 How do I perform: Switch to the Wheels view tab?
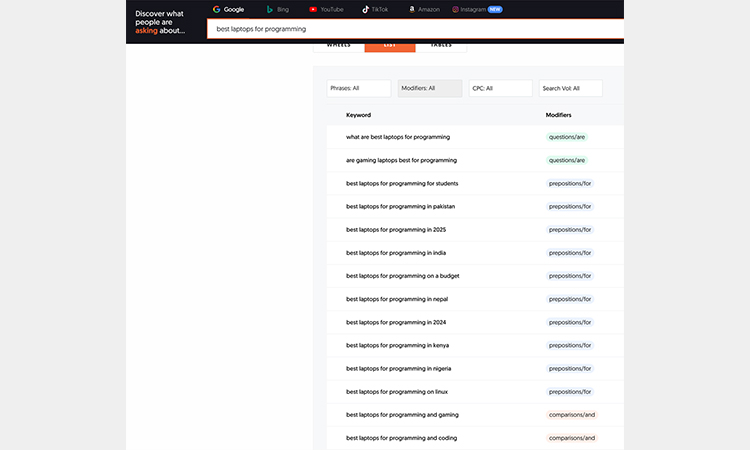pos(339,46)
